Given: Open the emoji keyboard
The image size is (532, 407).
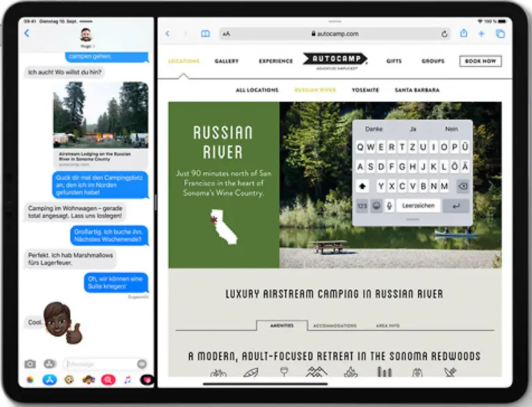Looking at the screenshot, I should pyautogui.click(x=376, y=206).
